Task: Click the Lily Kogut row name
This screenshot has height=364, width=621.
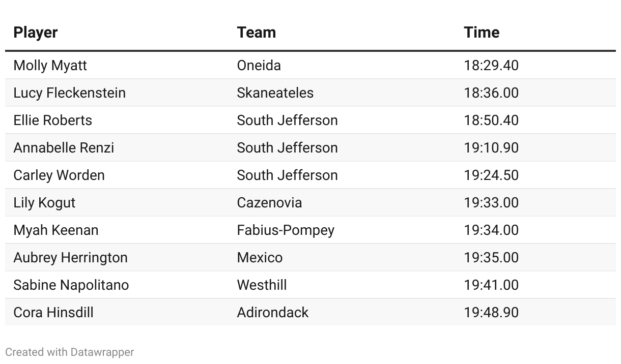Action: pos(44,203)
